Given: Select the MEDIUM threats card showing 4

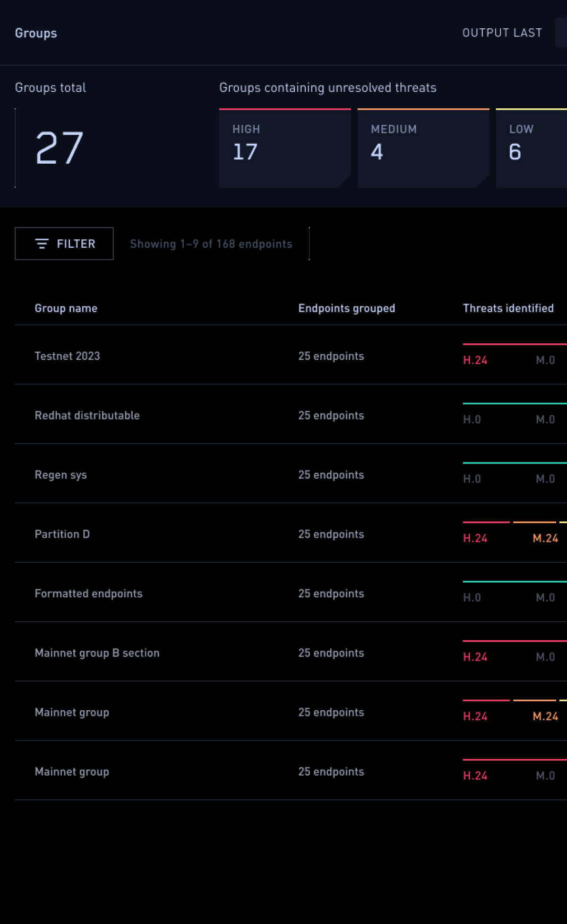Looking at the screenshot, I should click(x=423, y=148).
